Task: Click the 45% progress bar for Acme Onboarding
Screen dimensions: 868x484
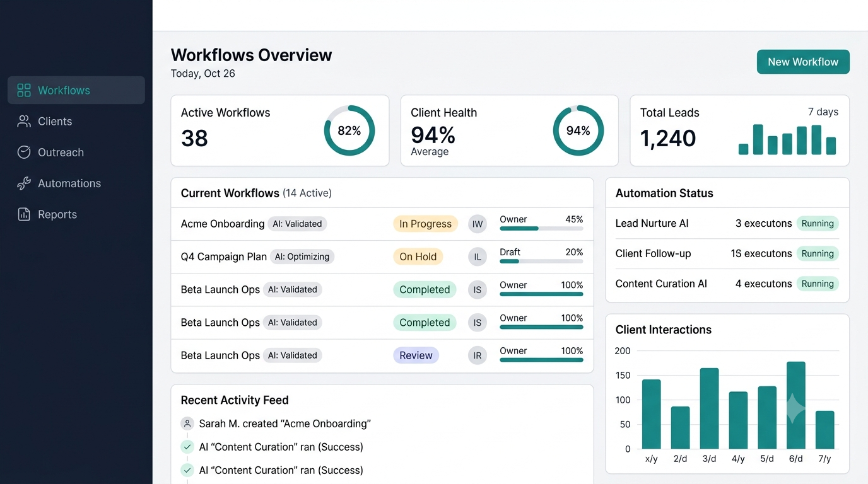Action: pos(541,228)
